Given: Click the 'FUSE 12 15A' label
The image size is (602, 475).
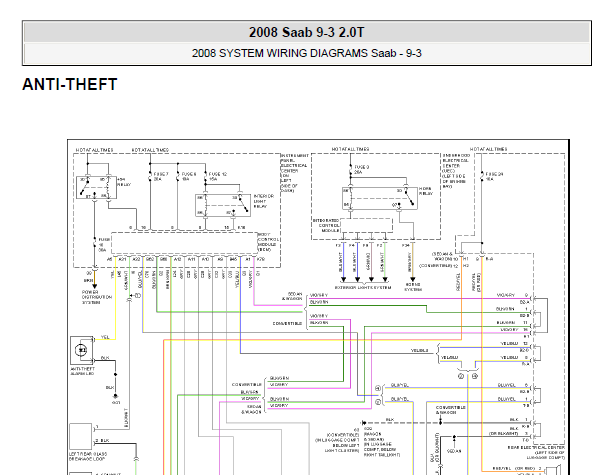Looking at the screenshot, I should (x=218, y=177).
